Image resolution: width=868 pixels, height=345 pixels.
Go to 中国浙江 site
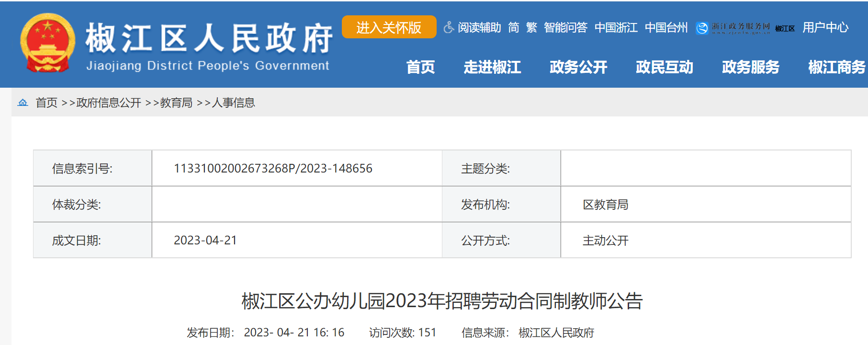(616, 28)
